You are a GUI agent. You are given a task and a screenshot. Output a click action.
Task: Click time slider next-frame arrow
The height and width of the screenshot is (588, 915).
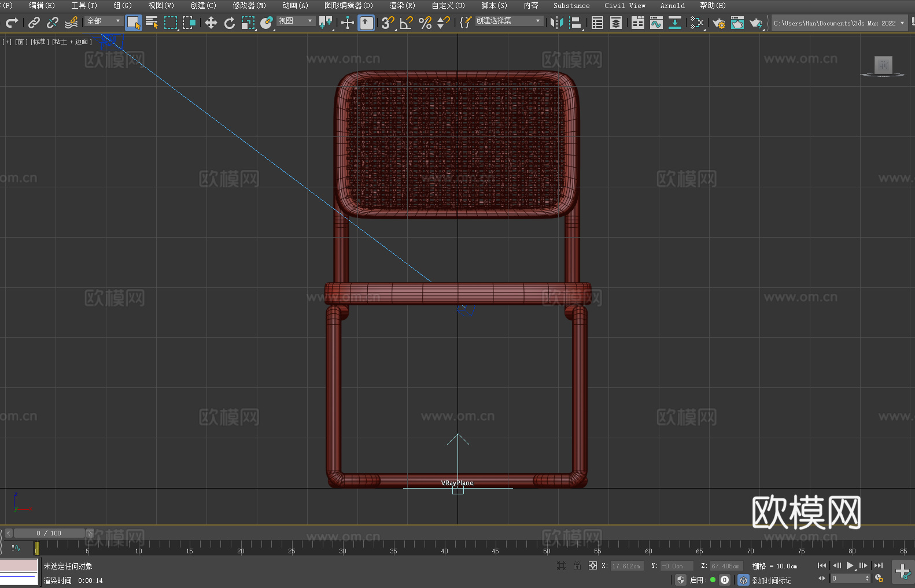pos(90,533)
